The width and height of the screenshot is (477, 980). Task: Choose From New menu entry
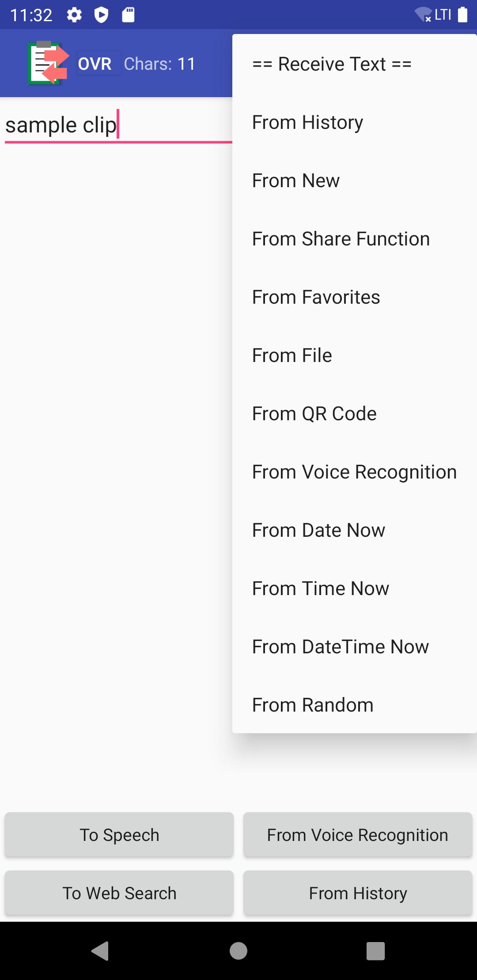click(355, 181)
